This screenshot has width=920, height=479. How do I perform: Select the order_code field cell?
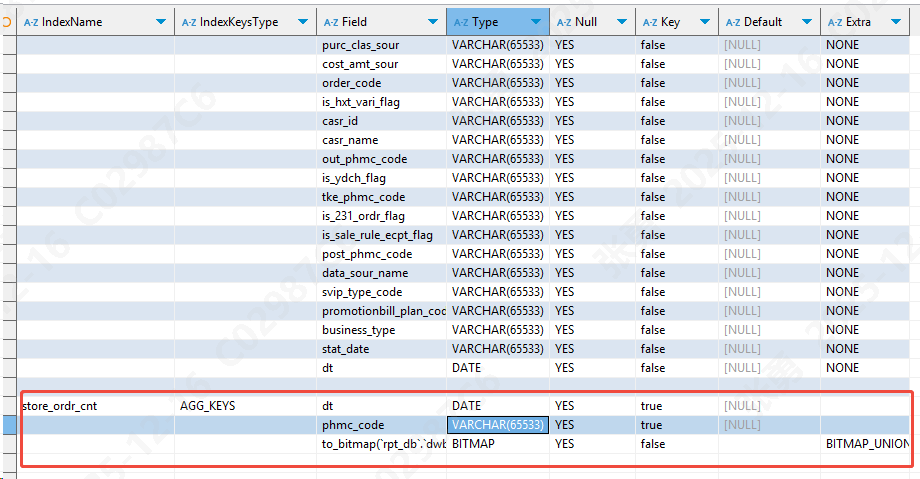[382, 83]
